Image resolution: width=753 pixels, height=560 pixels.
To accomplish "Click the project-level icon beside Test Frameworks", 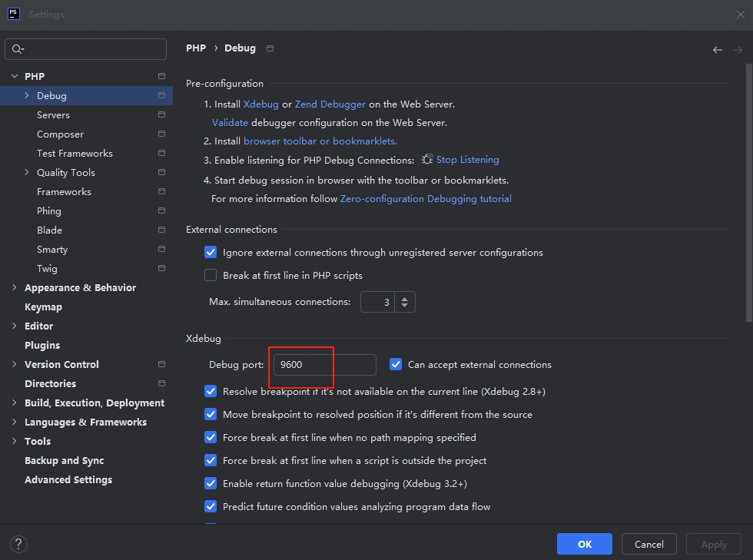I will click(161, 153).
